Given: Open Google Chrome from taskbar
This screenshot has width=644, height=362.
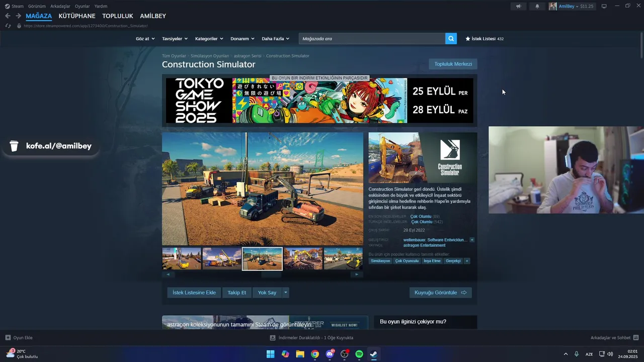Looking at the screenshot, I should [315, 354].
